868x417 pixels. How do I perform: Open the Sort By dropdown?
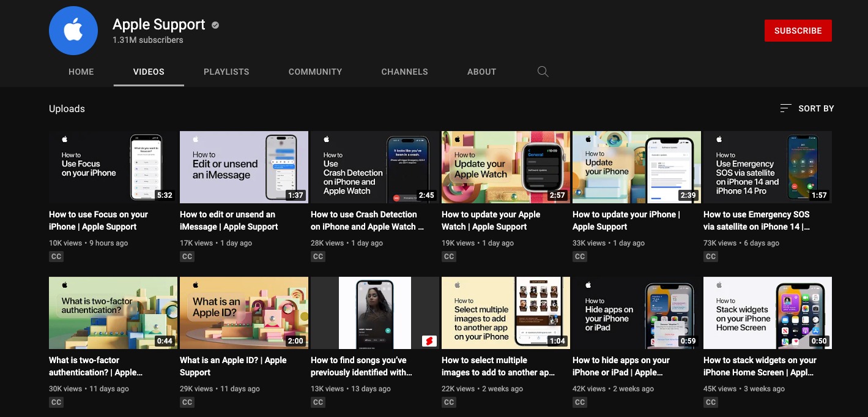point(807,108)
